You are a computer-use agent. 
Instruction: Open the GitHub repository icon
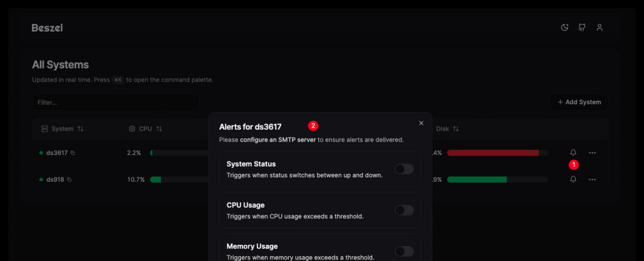point(582,27)
